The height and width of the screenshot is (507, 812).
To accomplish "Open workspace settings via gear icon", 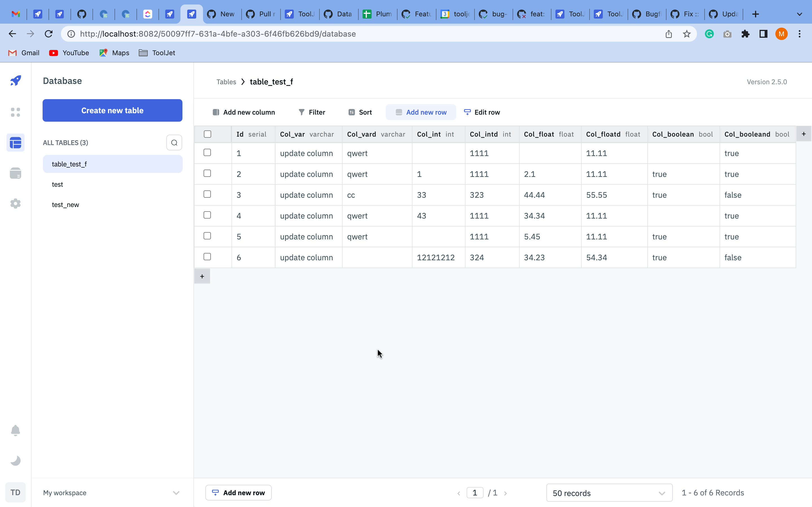I will pyautogui.click(x=16, y=203).
